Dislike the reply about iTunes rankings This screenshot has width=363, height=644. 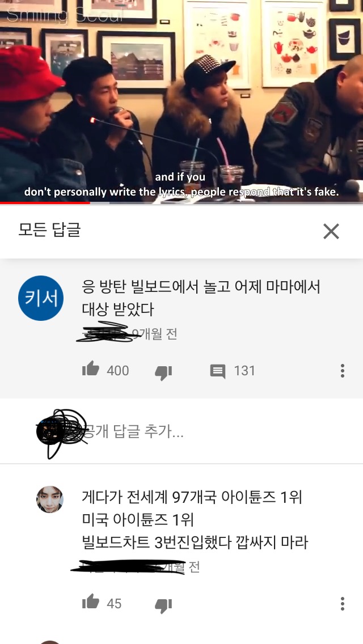point(163,605)
